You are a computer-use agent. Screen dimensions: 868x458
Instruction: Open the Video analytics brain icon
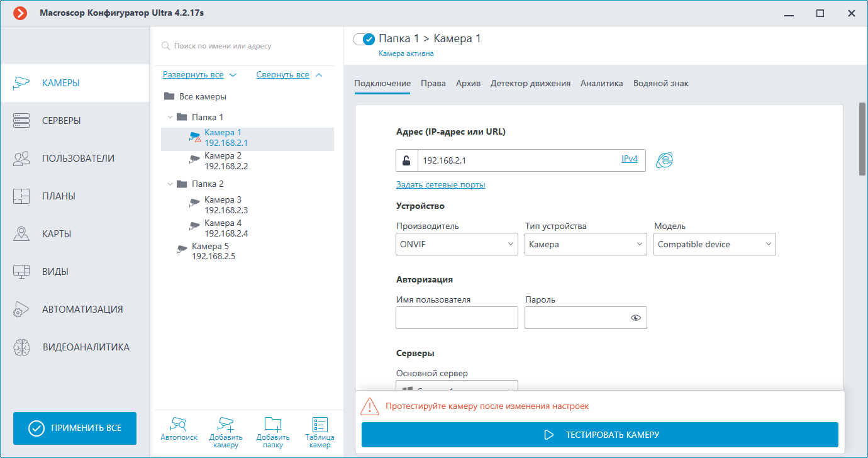pyautogui.click(x=21, y=347)
